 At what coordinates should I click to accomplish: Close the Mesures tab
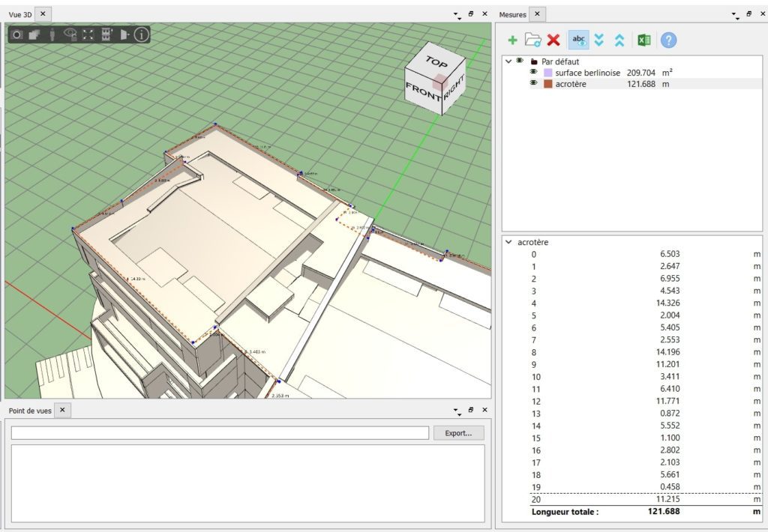537,13
